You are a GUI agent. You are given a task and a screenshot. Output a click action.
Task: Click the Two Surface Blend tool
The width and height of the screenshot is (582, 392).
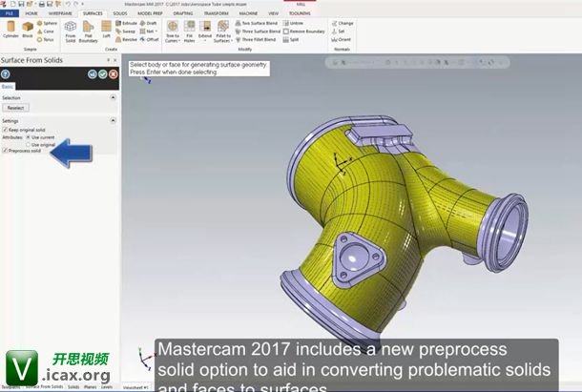256,23
